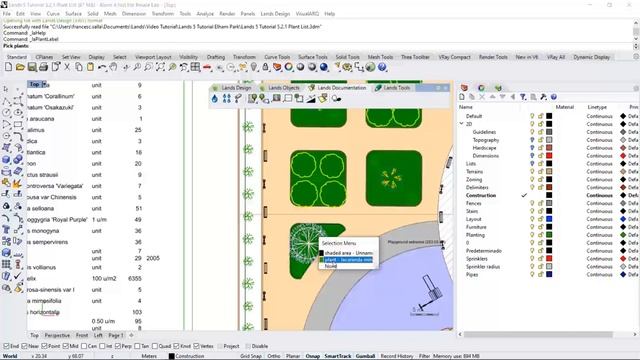This screenshot has height=360, width=640.
Task: Enable Int osnap checkbox
Action: (x=102, y=346)
